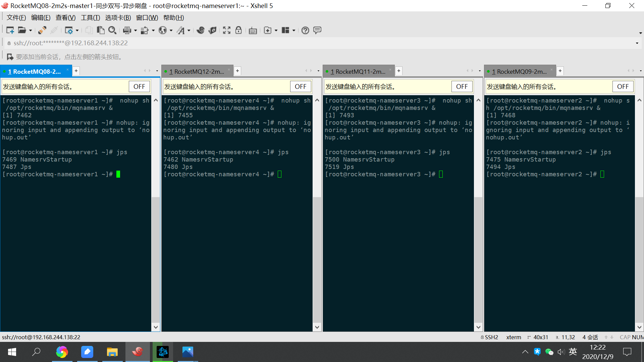Toggle OFF button in nameserver4 pane
644x362 pixels.
pos(301,86)
